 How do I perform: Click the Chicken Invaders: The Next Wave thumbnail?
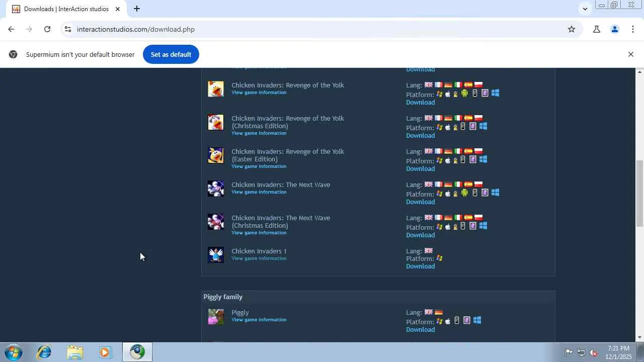pyautogui.click(x=216, y=189)
